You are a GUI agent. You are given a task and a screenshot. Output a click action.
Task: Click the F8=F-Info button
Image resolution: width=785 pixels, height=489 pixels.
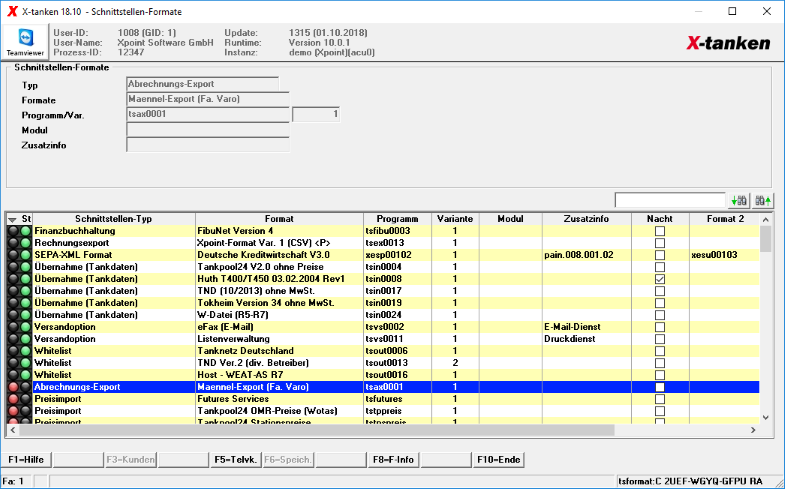click(x=393, y=459)
